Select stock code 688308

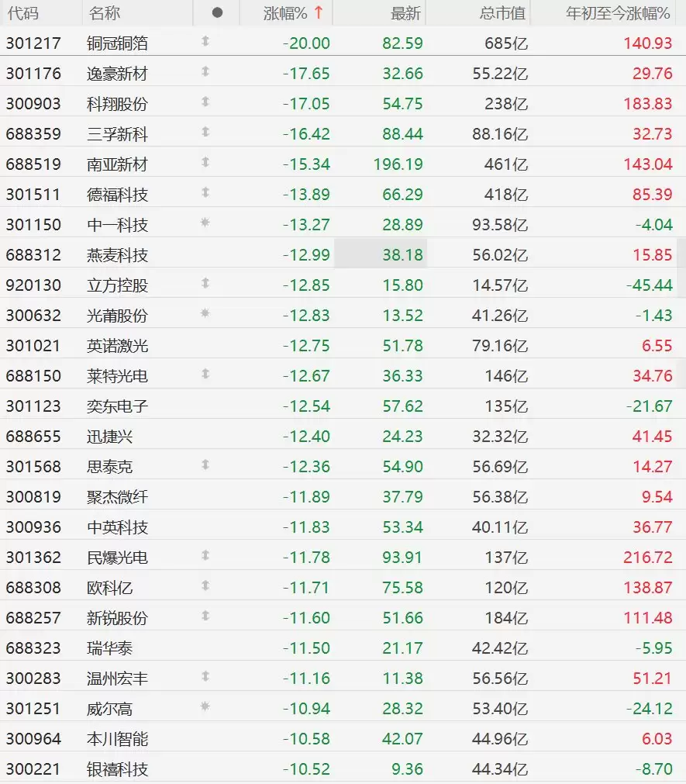click(33, 588)
